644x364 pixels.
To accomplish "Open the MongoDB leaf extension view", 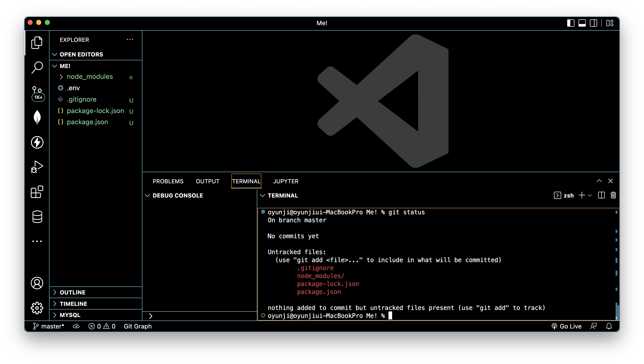I will click(37, 117).
